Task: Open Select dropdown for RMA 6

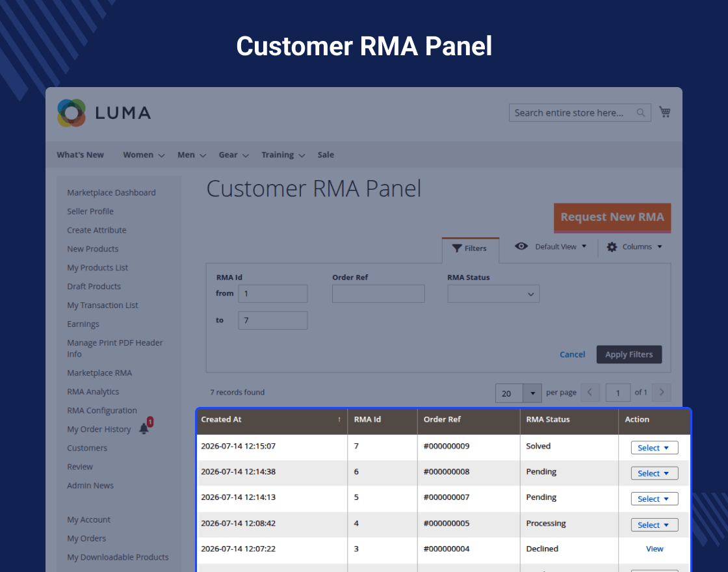Action: tap(654, 473)
